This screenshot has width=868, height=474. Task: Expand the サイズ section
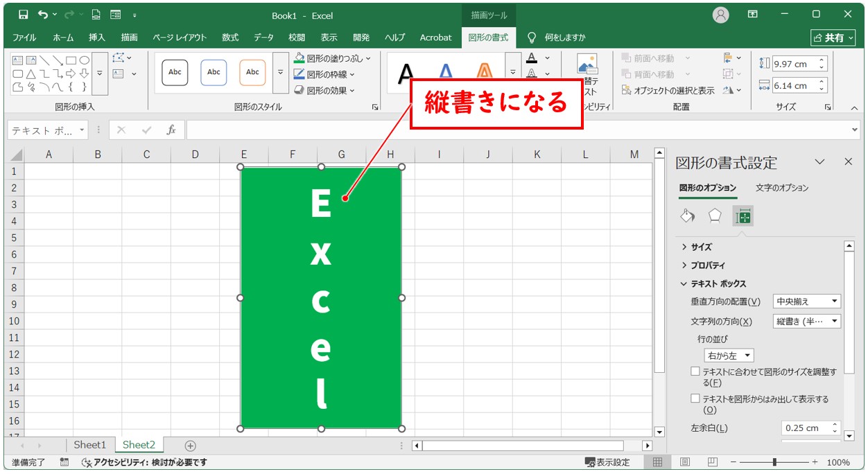tap(697, 247)
